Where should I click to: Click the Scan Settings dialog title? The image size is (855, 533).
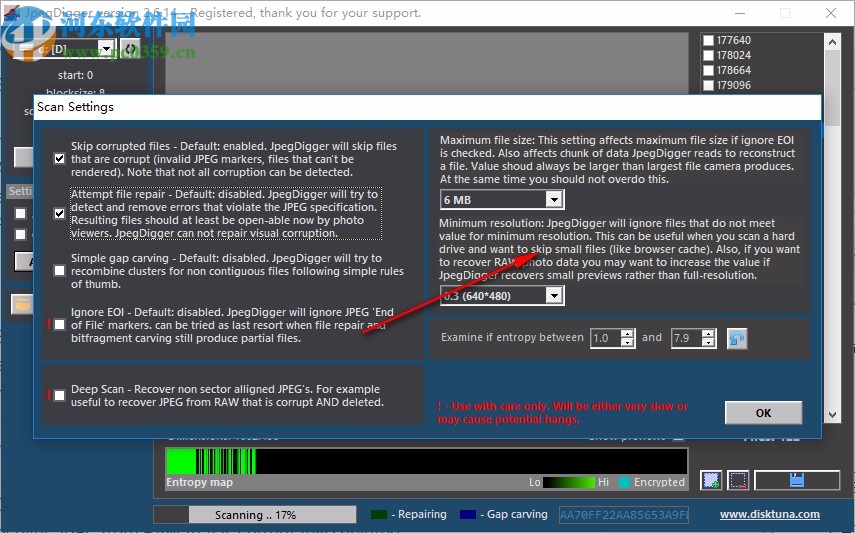pyautogui.click(x=75, y=107)
